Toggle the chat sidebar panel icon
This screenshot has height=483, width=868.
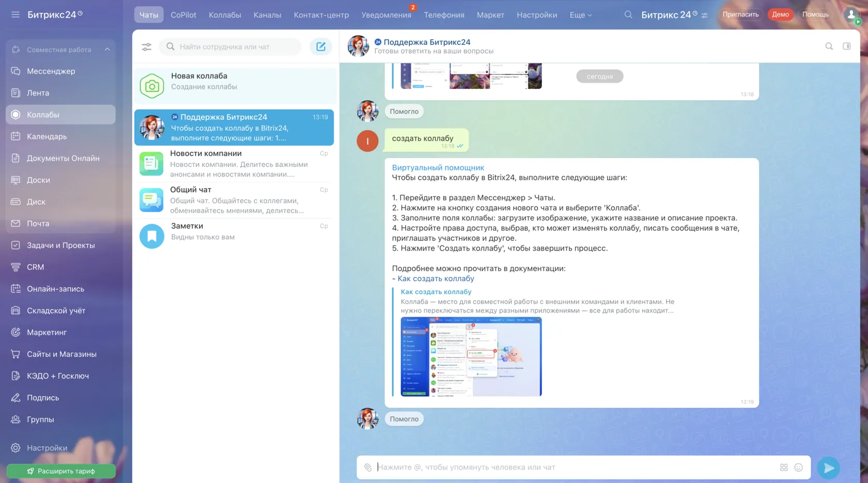pos(847,46)
